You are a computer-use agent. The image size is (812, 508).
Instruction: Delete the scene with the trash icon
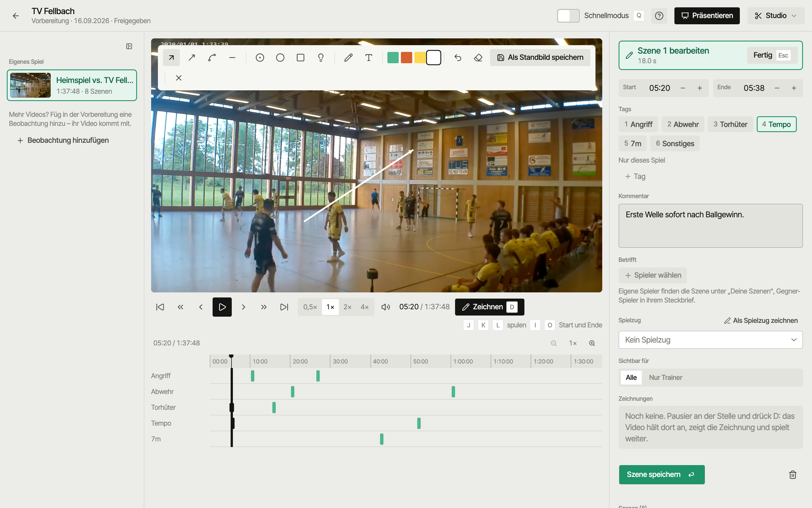pos(793,474)
